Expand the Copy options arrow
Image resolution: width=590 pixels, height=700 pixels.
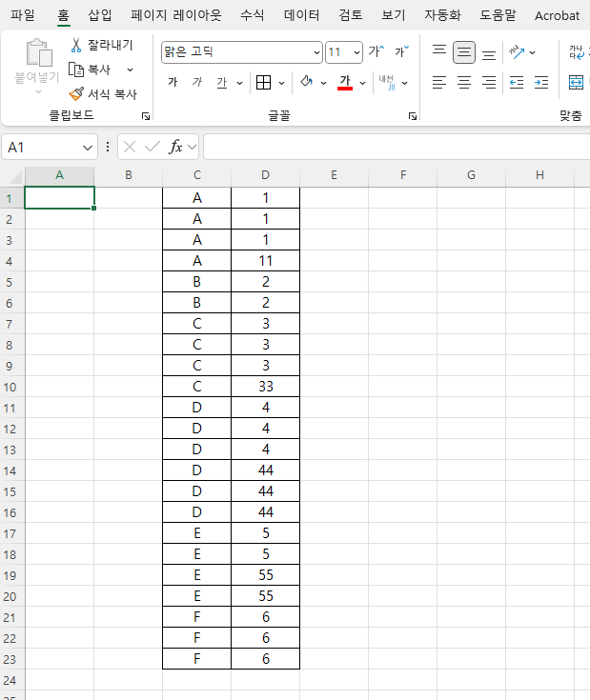pos(130,70)
